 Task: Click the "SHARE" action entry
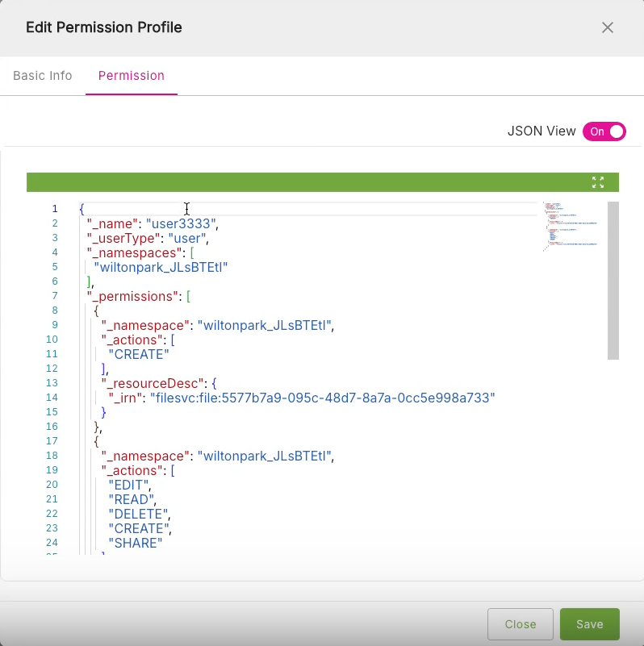[136, 543]
